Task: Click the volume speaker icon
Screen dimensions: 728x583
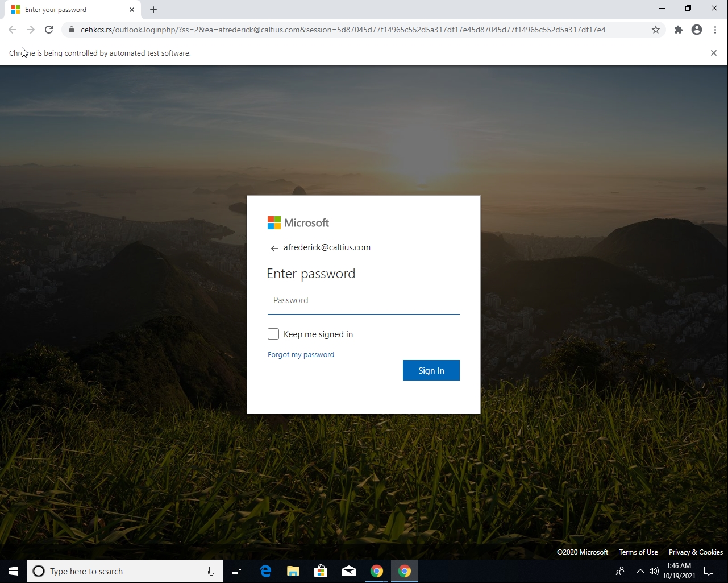Action: click(x=654, y=571)
